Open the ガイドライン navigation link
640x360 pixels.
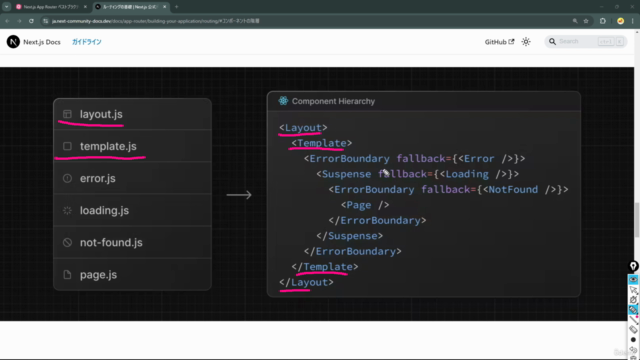[x=87, y=42]
